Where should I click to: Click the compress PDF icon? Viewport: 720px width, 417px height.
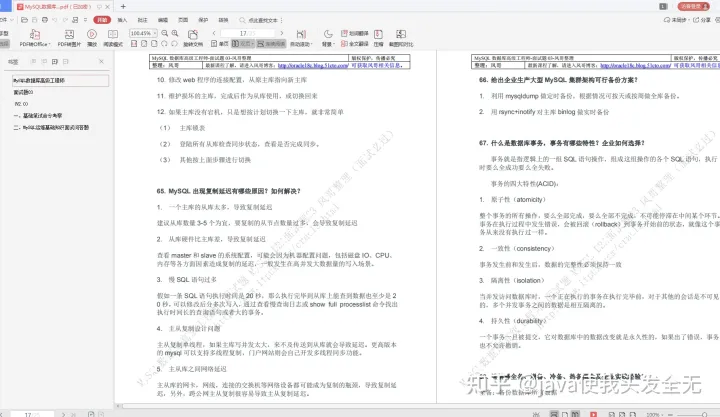click(x=378, y=34)
